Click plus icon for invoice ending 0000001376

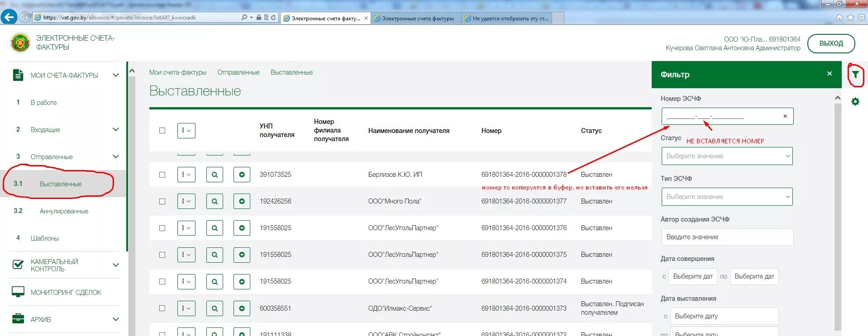pos(242,228)
